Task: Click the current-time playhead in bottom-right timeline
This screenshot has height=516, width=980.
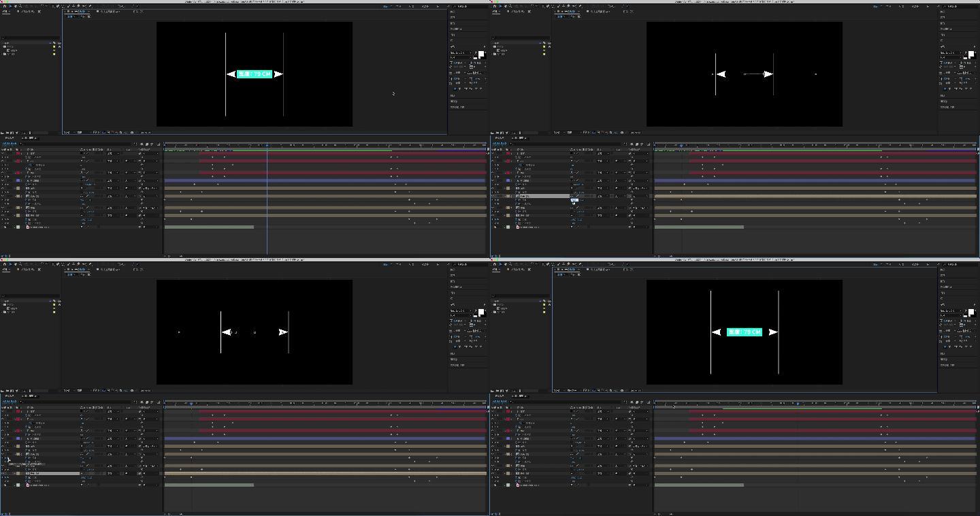Action: click(x=798, y=403)
